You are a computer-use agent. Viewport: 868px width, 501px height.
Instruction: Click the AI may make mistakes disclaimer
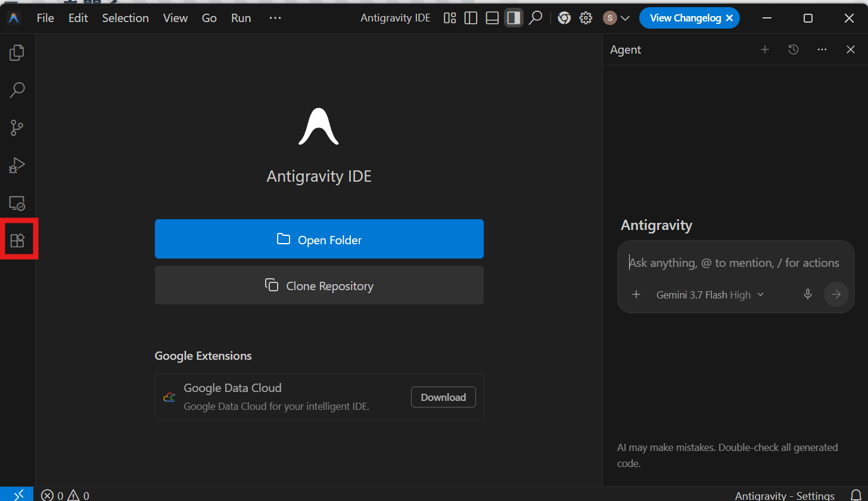coord(727,455)
